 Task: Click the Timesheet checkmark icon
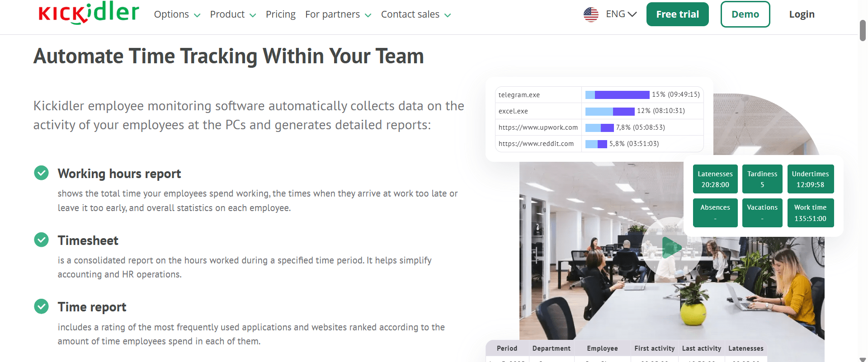[x=42, y=240]
